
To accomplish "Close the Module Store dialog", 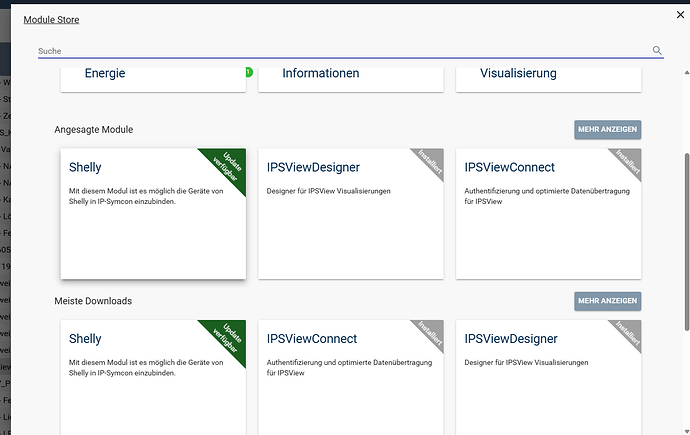I will click(x=680, y=15).
